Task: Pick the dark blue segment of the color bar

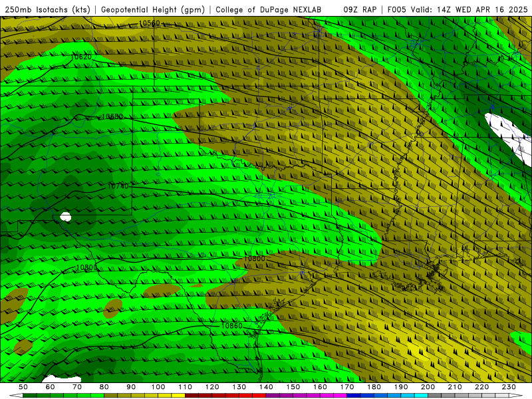Action: (x=353, y=396)
